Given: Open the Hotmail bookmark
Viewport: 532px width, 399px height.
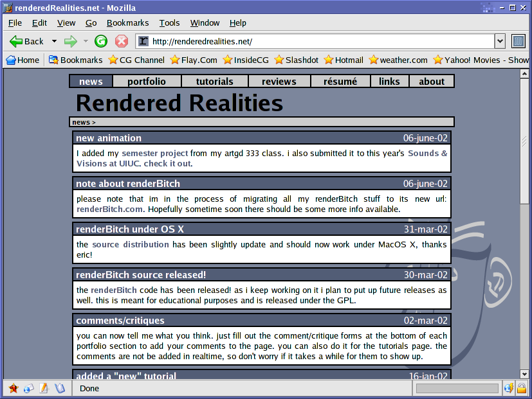Looking at the screenshot, I should tap(344, 60).
